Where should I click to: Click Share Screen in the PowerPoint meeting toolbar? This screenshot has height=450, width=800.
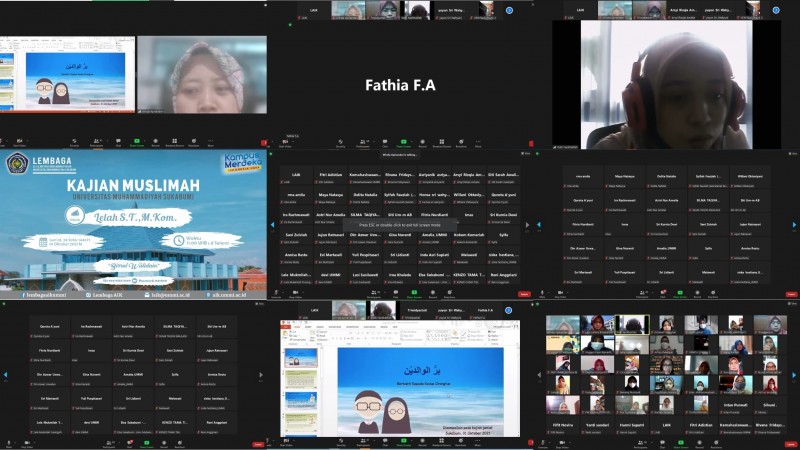405,441
